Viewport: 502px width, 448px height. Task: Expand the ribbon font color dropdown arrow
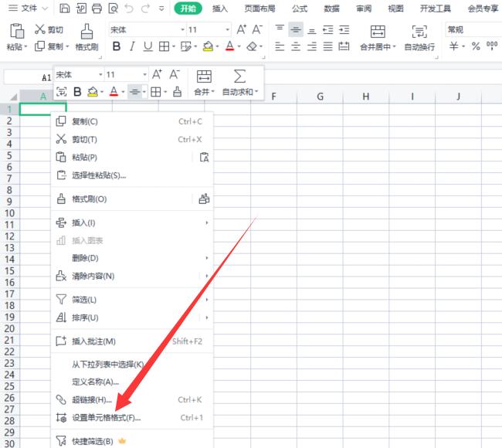239,47
